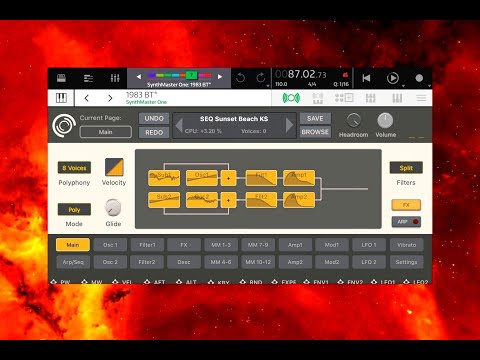Open the 8 Voices polyphony selector

74,168
